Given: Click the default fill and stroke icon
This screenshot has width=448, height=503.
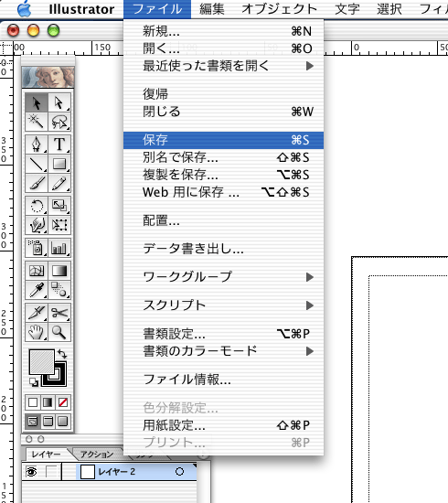Looking at the screenshot, I should click(x=33, y=381).
